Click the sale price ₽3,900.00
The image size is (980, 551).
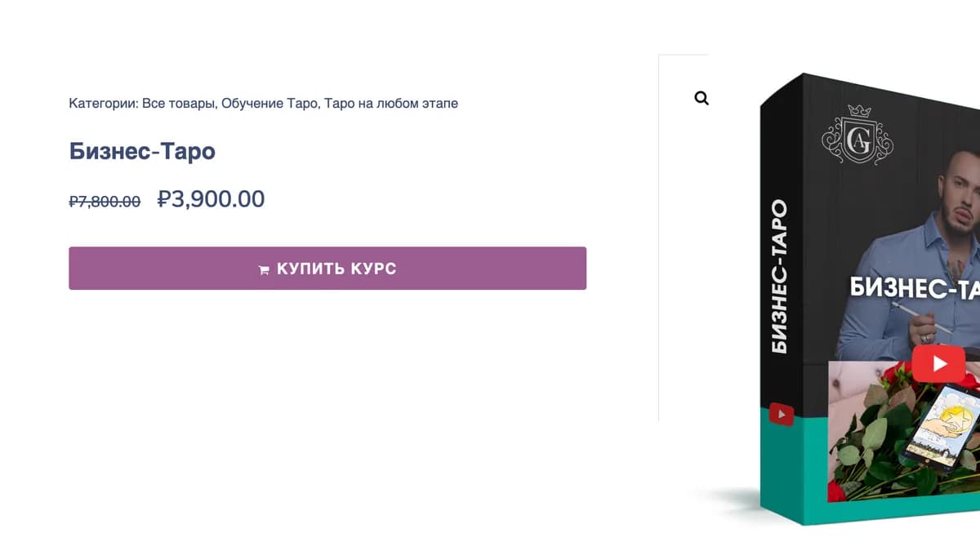point(211,199)
